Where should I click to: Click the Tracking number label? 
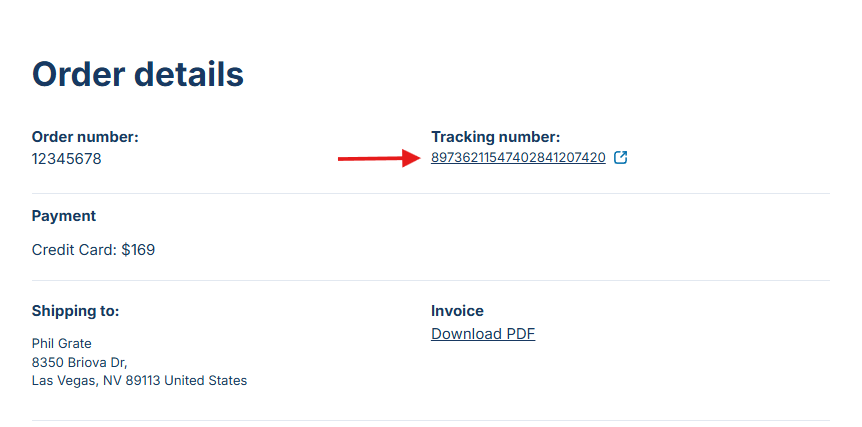(496, 137)
